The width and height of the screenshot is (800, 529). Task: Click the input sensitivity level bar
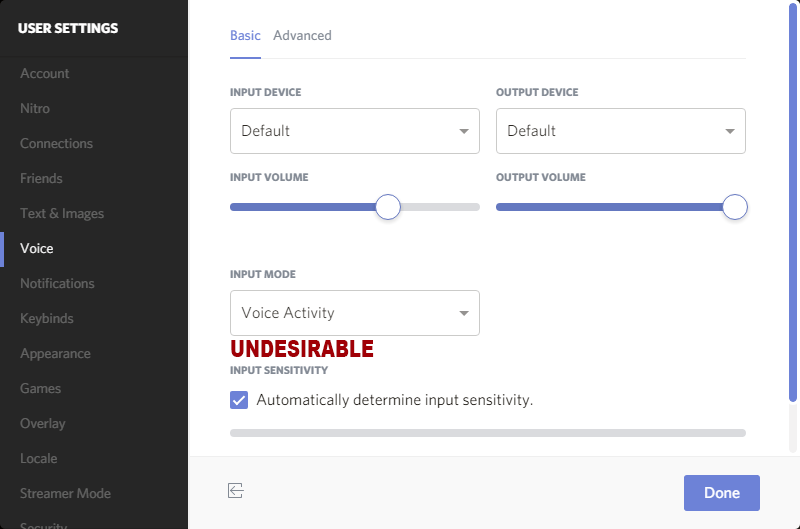(x=488, y=433)
